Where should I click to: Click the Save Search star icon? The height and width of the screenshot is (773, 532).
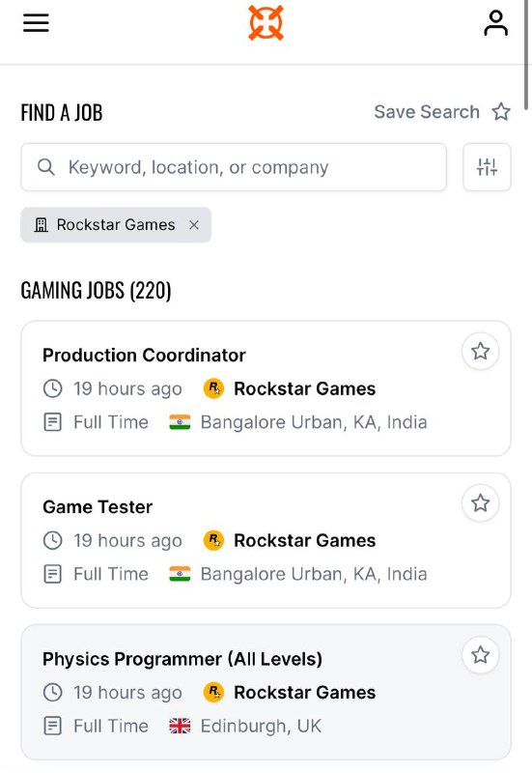pos(501,112)
